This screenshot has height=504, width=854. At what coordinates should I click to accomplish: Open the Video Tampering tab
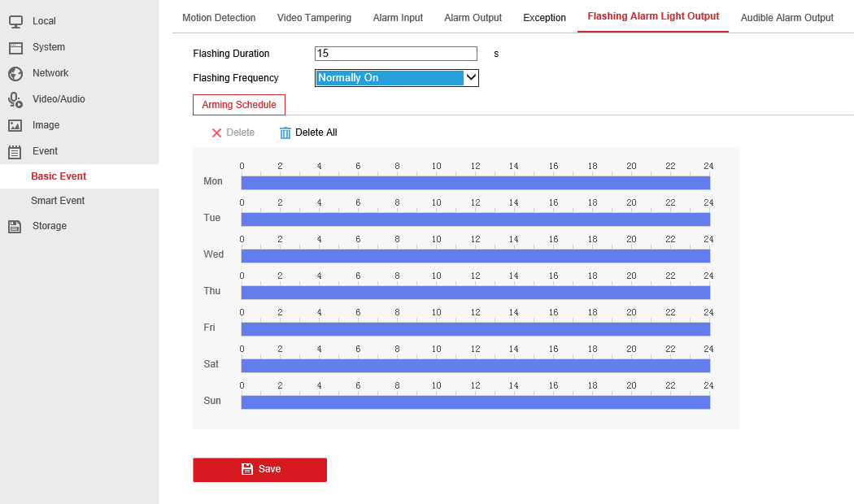tap(314, 17)
